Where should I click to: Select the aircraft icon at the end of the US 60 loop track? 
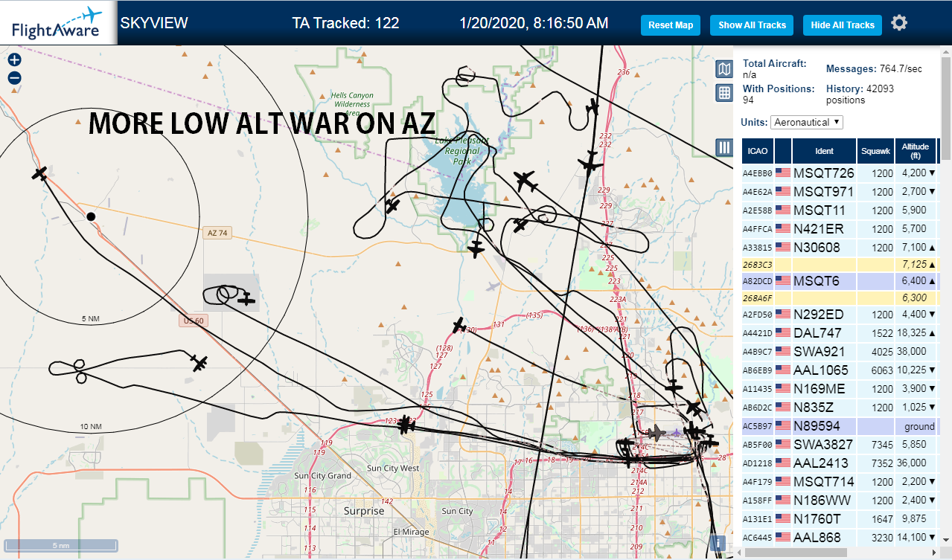click(x=199, y=364)
